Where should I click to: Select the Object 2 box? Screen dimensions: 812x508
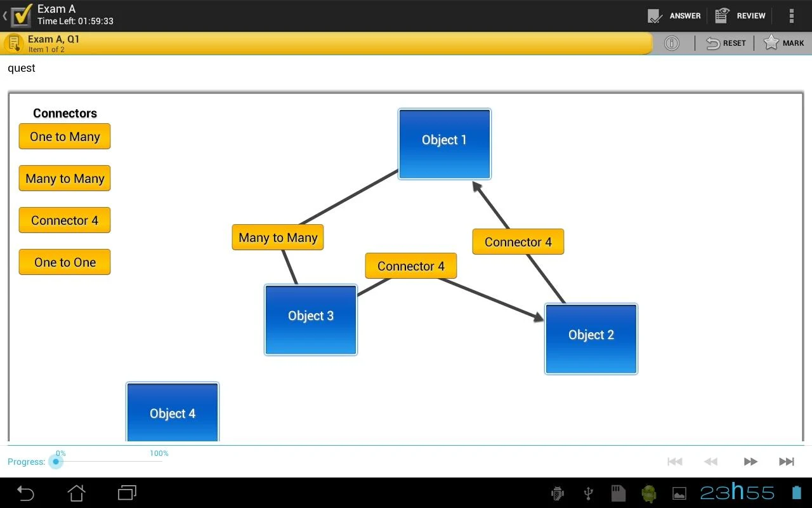[591, 339]
